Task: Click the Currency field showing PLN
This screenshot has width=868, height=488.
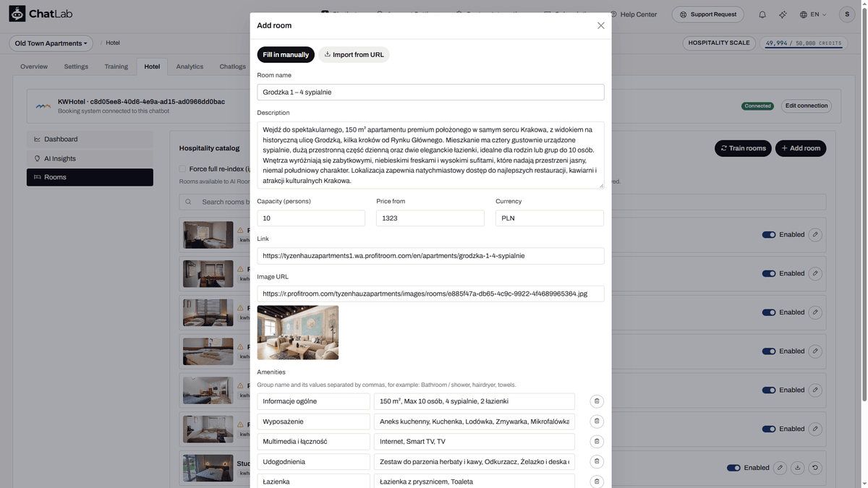Action: coord(550,218)
